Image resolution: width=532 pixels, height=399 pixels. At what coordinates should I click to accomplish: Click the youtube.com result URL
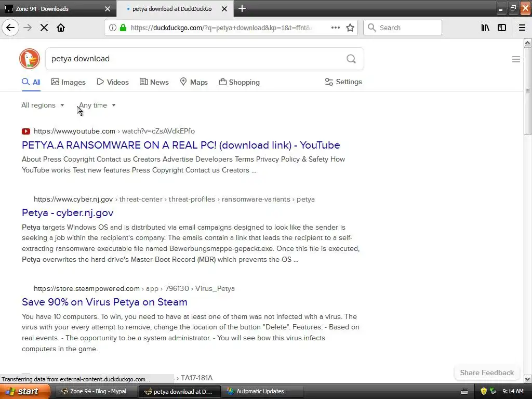(x=114, y=131)
